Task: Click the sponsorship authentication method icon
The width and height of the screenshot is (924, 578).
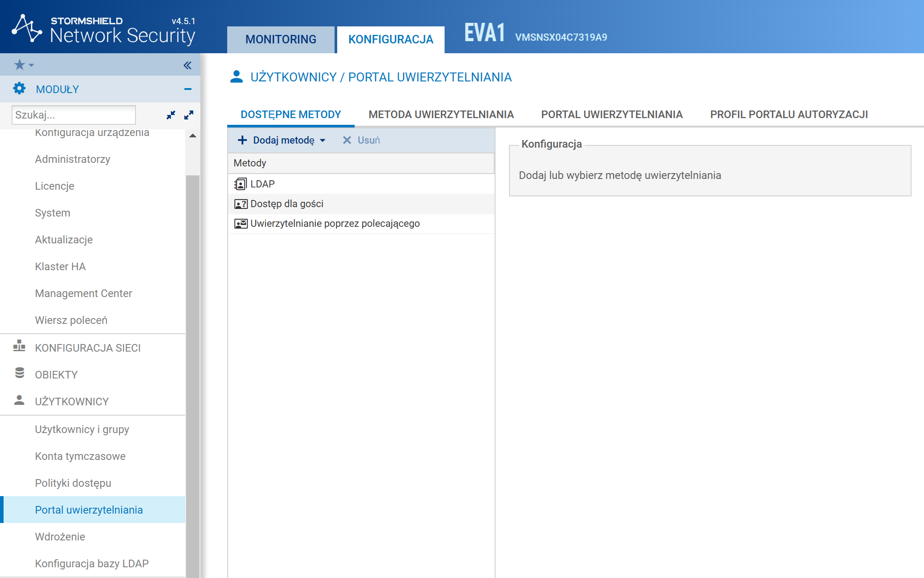Action: click(x=241, y=224)
